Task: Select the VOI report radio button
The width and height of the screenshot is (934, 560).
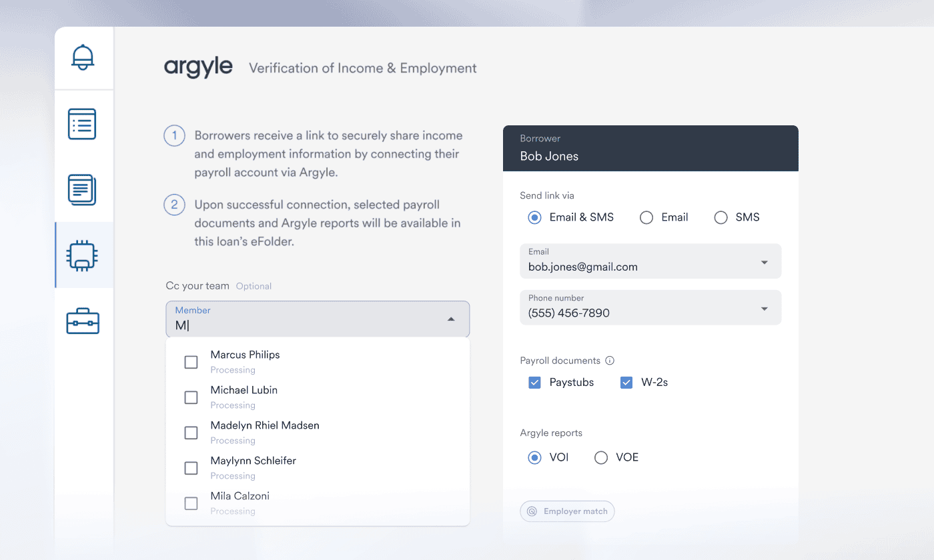Action: (x=534, y=457)
